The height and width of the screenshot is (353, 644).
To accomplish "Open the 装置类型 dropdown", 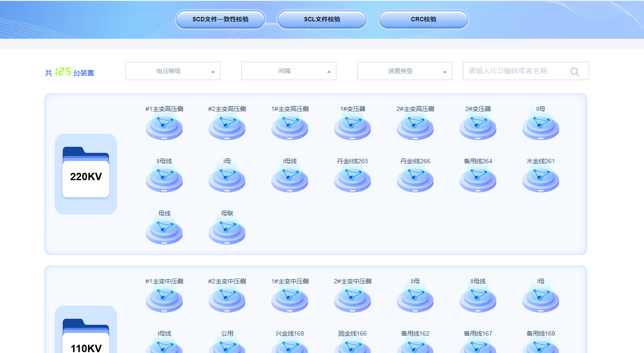I will pyautogui.click(x=404, y=71).
